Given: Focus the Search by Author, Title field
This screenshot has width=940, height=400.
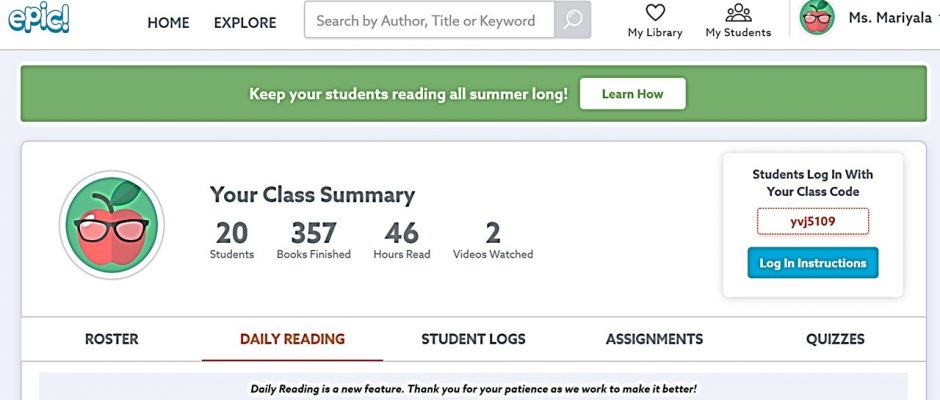Looking at the screenshot, I should 429,20.
